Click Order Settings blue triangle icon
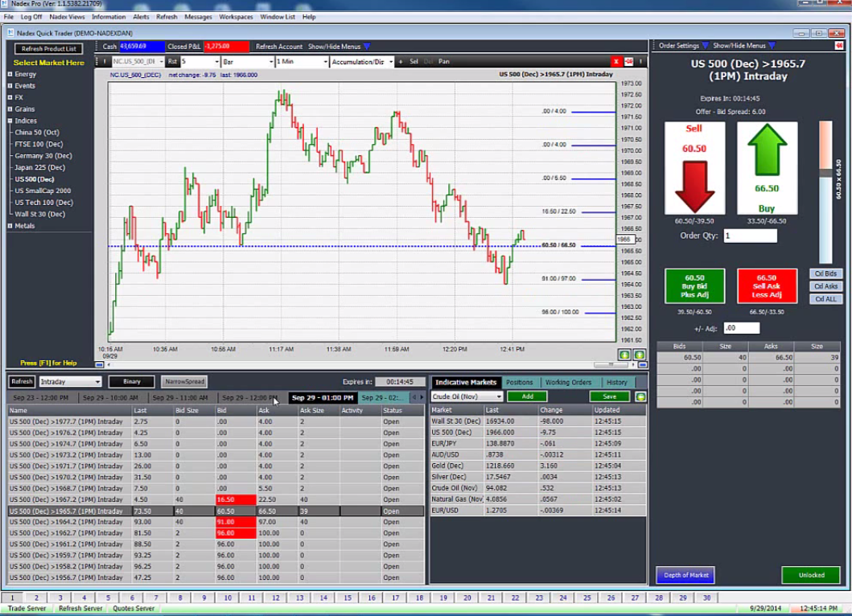 pyautogui.click(x=706, y=46)
